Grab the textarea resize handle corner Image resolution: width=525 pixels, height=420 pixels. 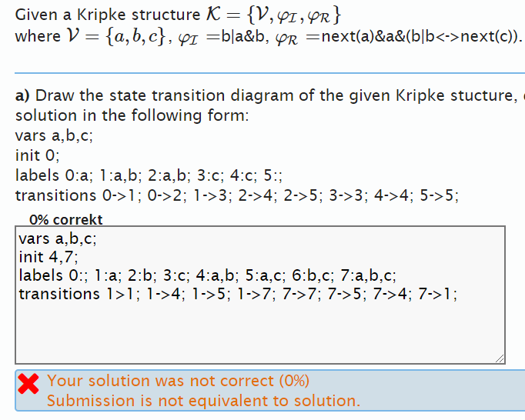click(500, 358)
